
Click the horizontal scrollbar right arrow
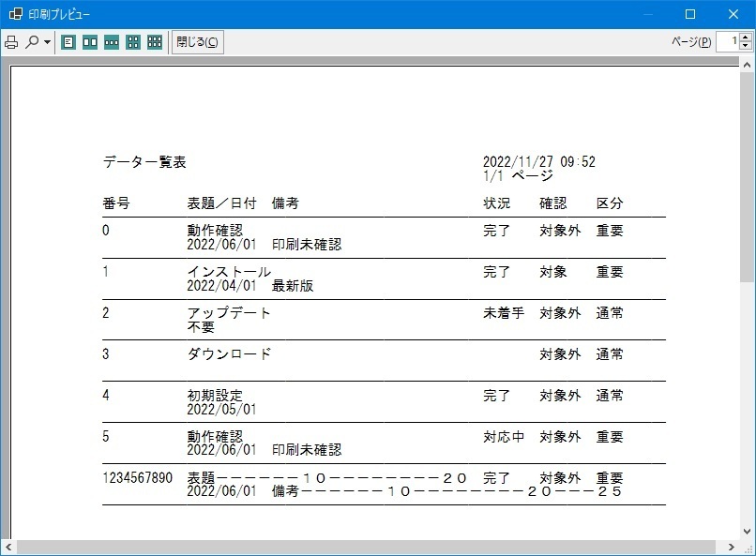(733, 547)
